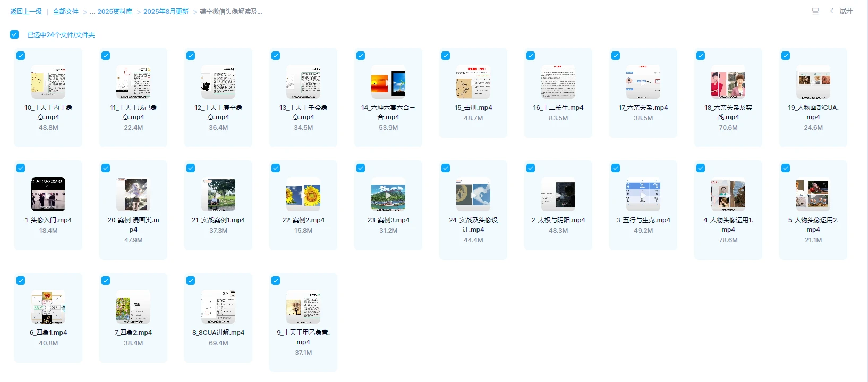Click the view mode switch icon
Image resolution: width=868 pixels, height=382 pixels.
[815, 11]
